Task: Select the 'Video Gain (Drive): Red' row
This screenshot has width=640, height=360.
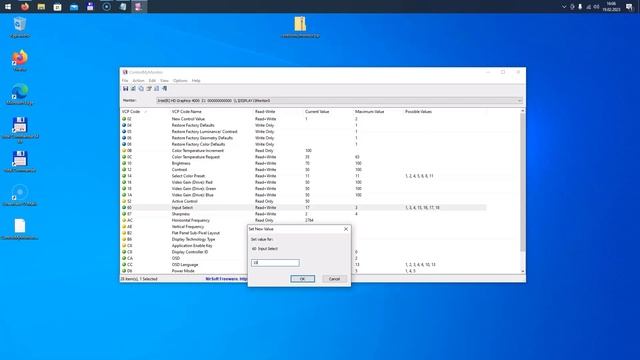Action: 303,182
